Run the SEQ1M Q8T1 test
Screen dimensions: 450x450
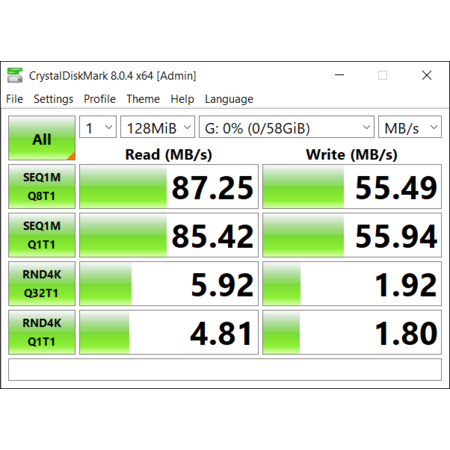click(42, 186)
